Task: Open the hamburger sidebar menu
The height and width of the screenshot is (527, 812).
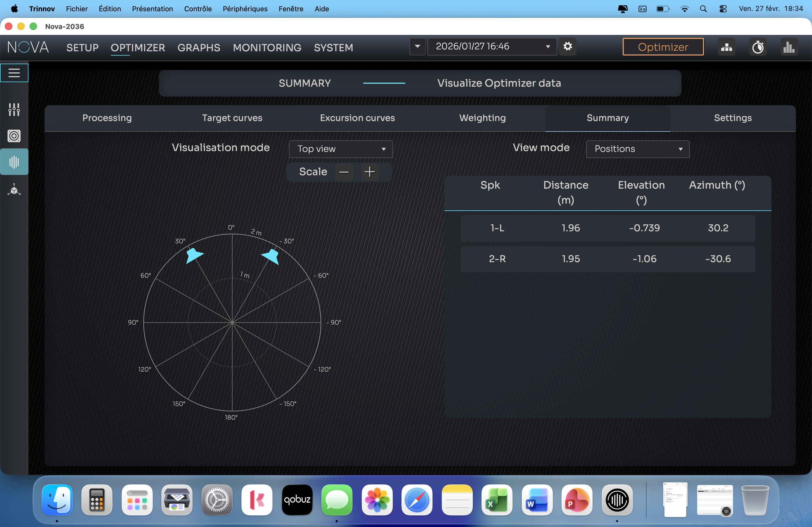Action: pos(14,73)
